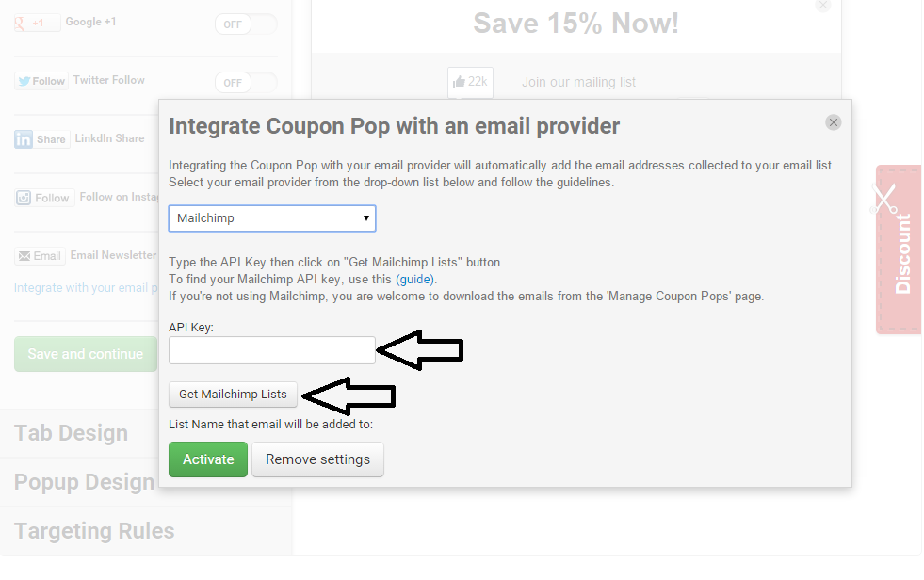Click the Google +1 icon button
Viewport: 924px width, 580px height.
tap(38, 23)
